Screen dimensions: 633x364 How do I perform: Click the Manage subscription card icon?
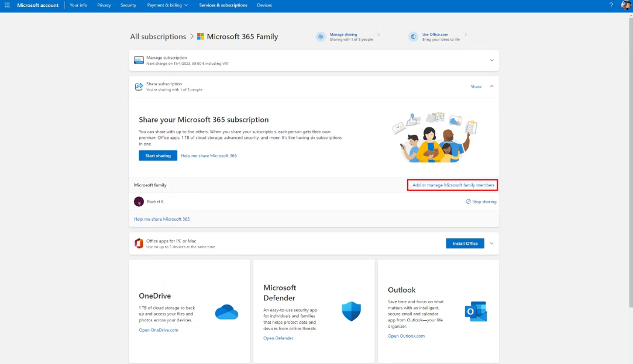(139, 60)
